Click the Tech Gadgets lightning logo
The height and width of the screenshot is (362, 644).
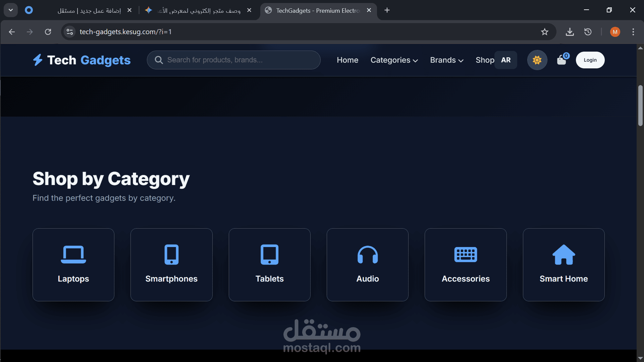click(x=38, y=60)
